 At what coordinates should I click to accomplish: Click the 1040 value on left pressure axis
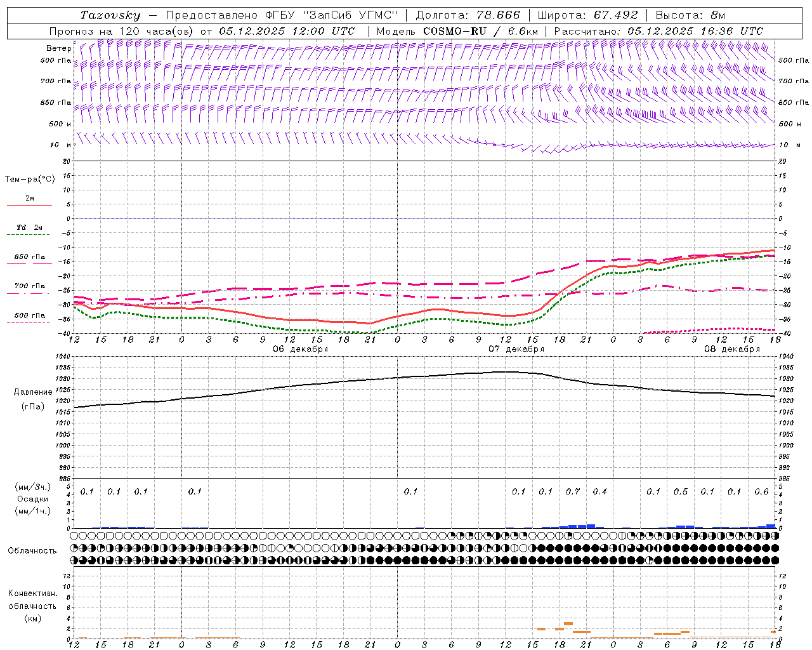tap(64, 357)
